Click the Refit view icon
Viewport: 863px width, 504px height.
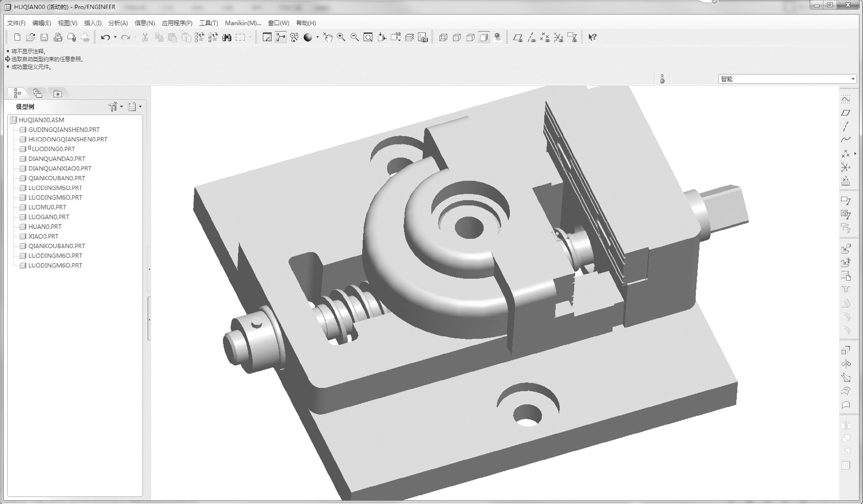point(368,37)
